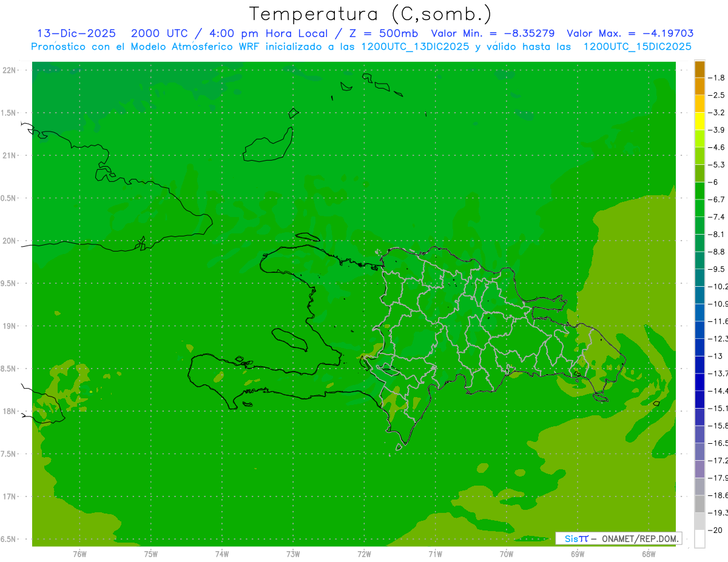Click the dark blue swatch between -13.7 and -14.4
Screen dimensions: 728x562
point(699,382)
